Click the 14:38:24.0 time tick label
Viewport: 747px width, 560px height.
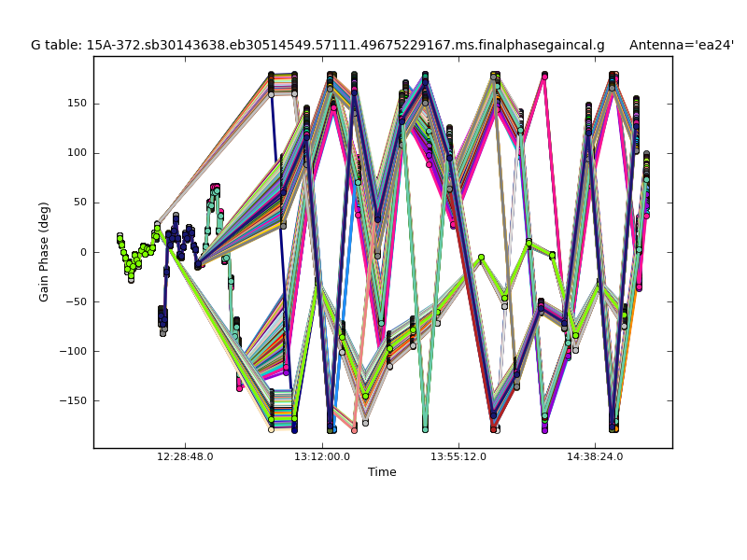595,456
